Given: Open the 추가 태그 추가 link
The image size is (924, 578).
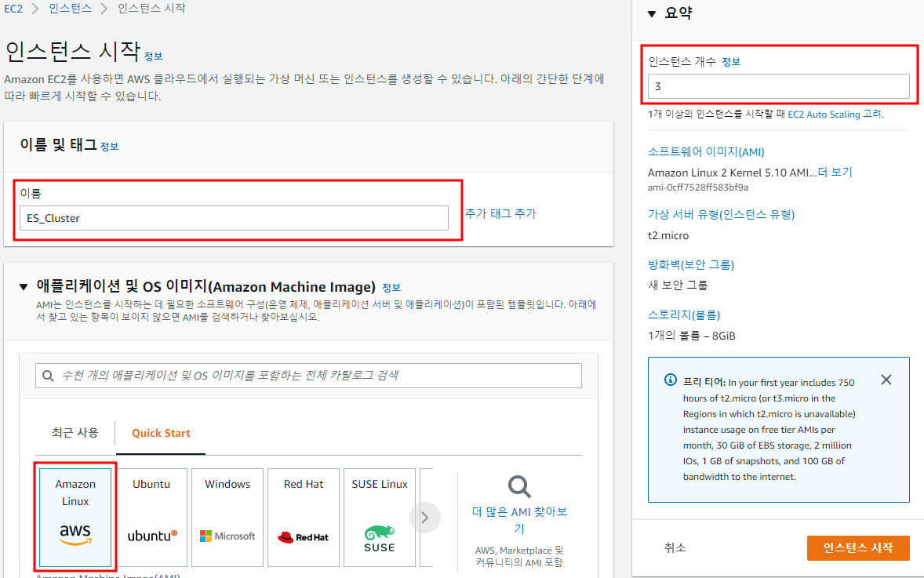Looking at the screenshot, I should tap(501, 213).
